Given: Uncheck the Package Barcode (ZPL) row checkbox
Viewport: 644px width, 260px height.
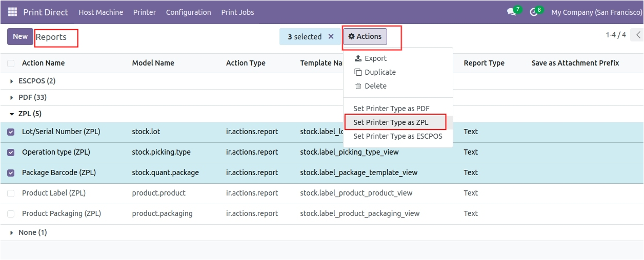Looking at the screenshot, I should 11,172.
